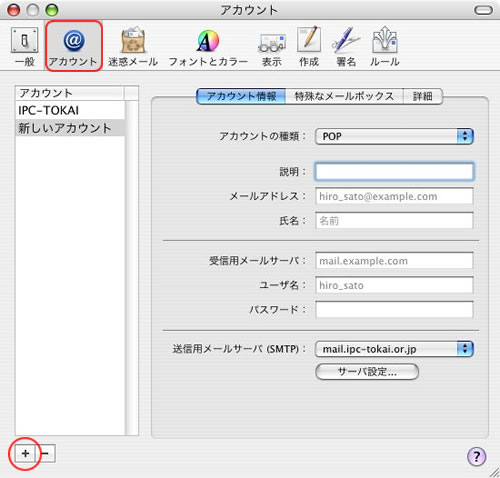Open フォントとカラー preferences
This screenshot has height=478, width=500.
point(208,47)
